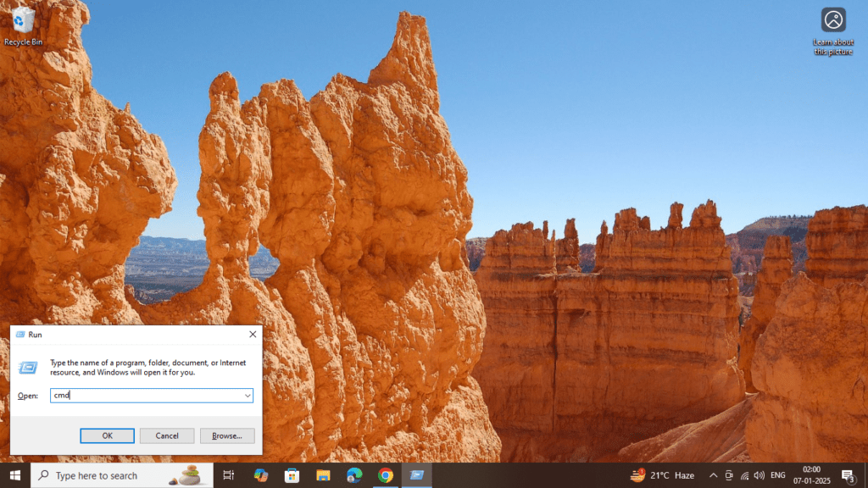The image size is (868, 488).
Task: Click OK in the Run dialog
Action: (x=108, y=436)
